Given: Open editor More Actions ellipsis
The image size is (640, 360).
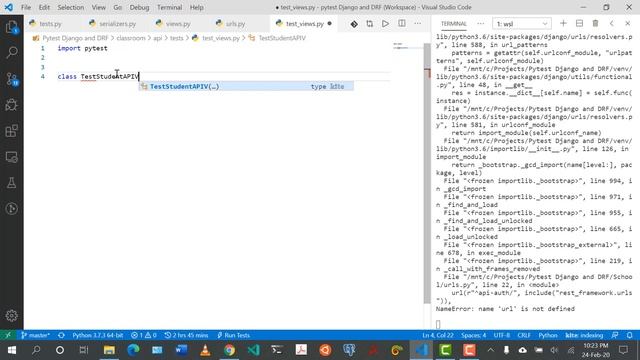Looking at the screenshot, I should pos(418,24).
